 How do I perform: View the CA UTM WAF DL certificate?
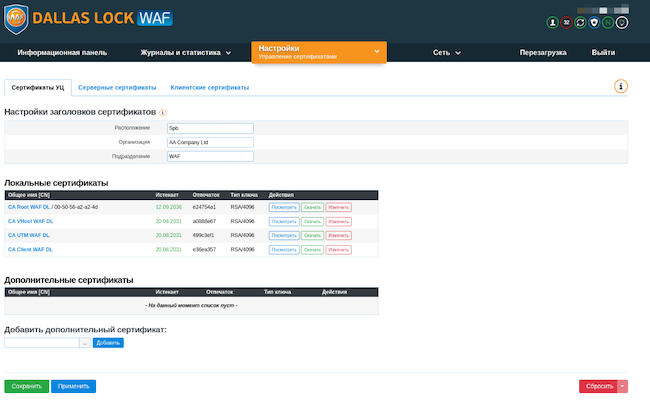pos(284,236)
